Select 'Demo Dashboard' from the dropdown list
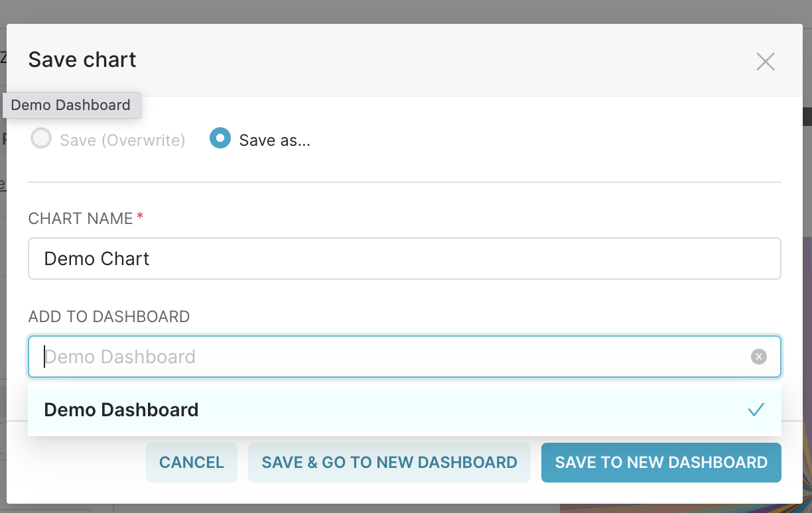The image size is (812, 513). tap(121, 410)
